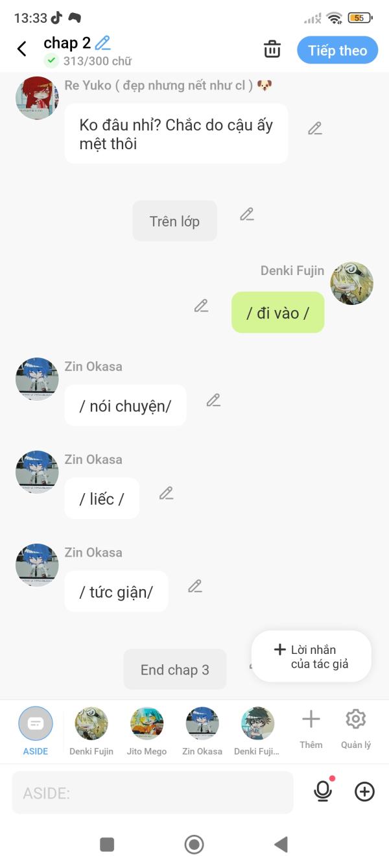
Task: Edit the chapter title "chap 2" pencil icon
Action: tap(102, 43)
